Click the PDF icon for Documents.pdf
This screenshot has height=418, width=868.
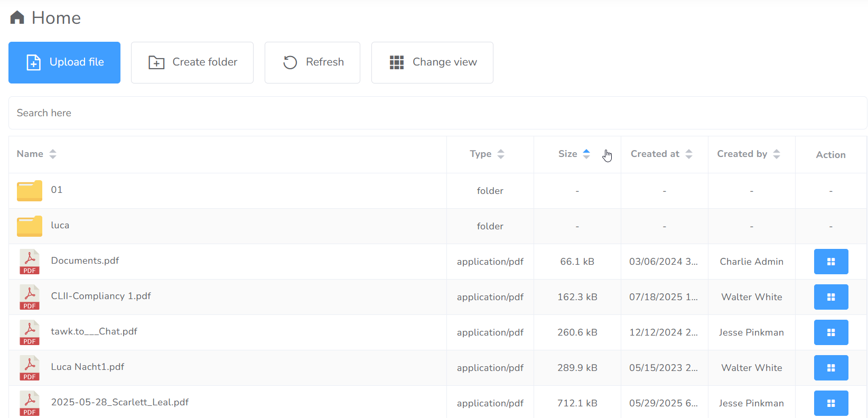[x=29, y=262]
